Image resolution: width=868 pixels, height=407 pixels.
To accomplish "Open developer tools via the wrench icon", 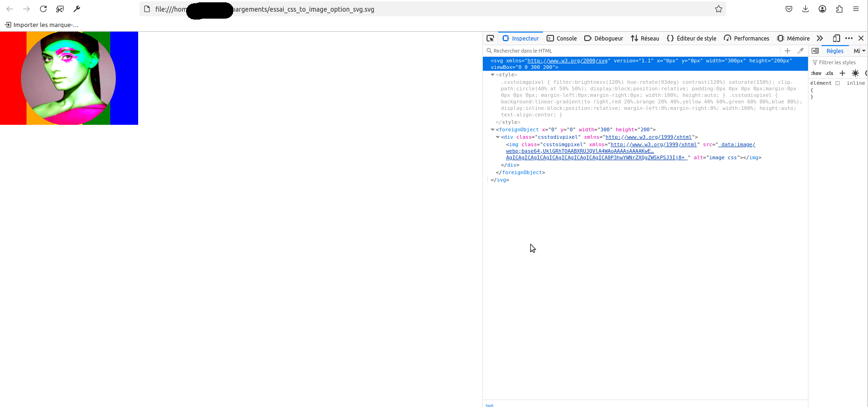I will click(77, 9).
